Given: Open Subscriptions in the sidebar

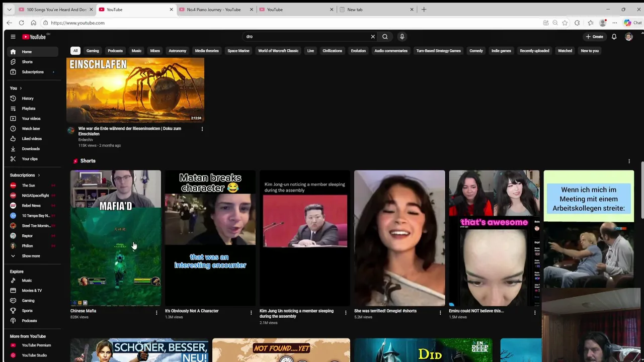Looking at the screenshot, I should tap(33, 72).
